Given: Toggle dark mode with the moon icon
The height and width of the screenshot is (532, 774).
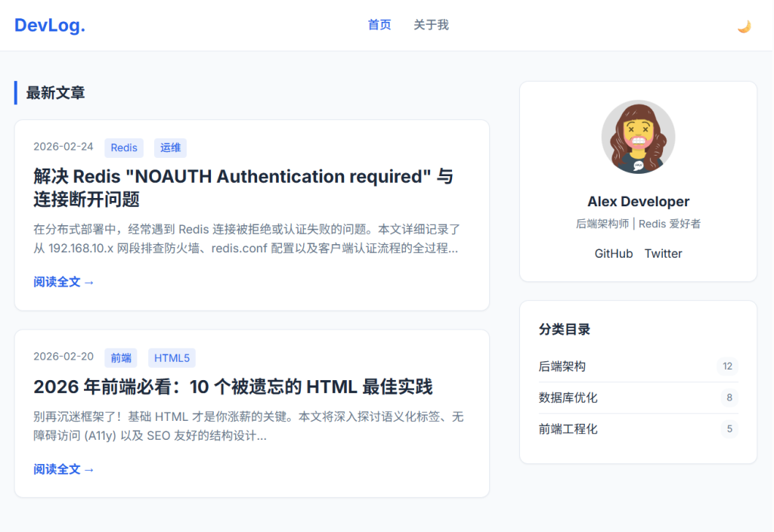Looking at the screenshot, I should coord(744,26).
